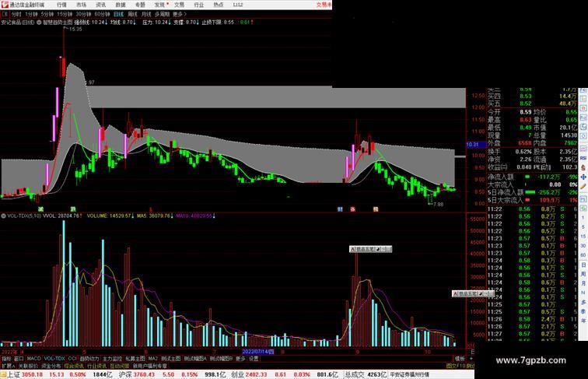
Task: Select the MACD indicator tab
Action: [x=33, y=359]
